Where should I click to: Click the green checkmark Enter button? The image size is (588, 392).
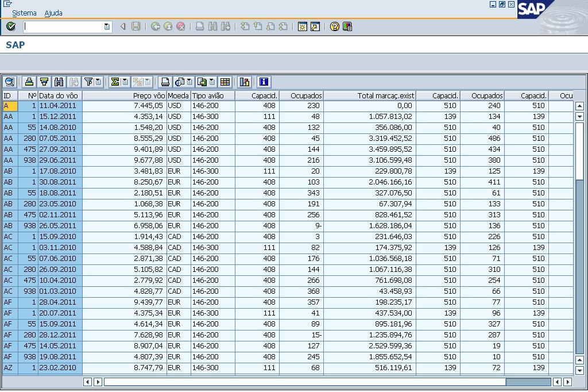[11, 26]
